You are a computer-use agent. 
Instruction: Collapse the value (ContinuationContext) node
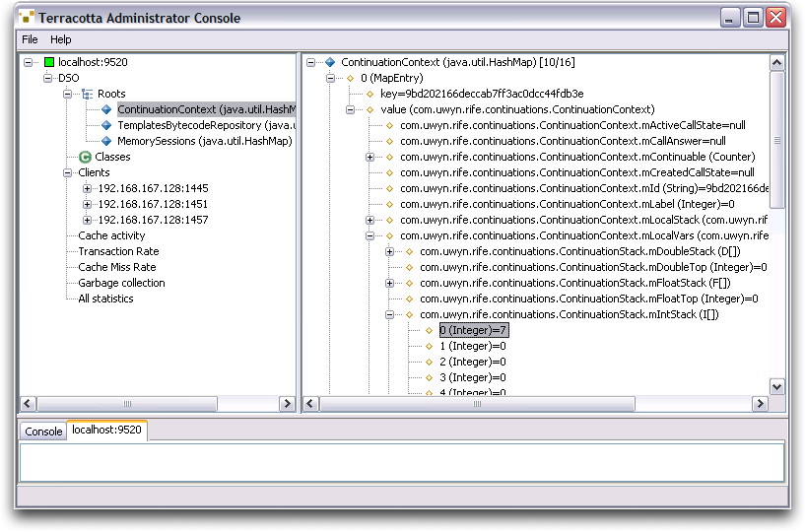pos(350,109)
